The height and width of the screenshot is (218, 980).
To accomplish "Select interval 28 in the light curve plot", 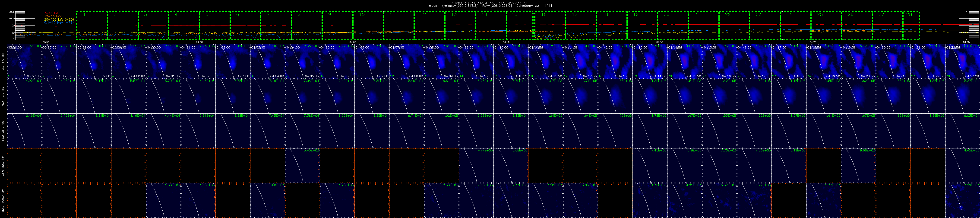I will tap(911, 26).
